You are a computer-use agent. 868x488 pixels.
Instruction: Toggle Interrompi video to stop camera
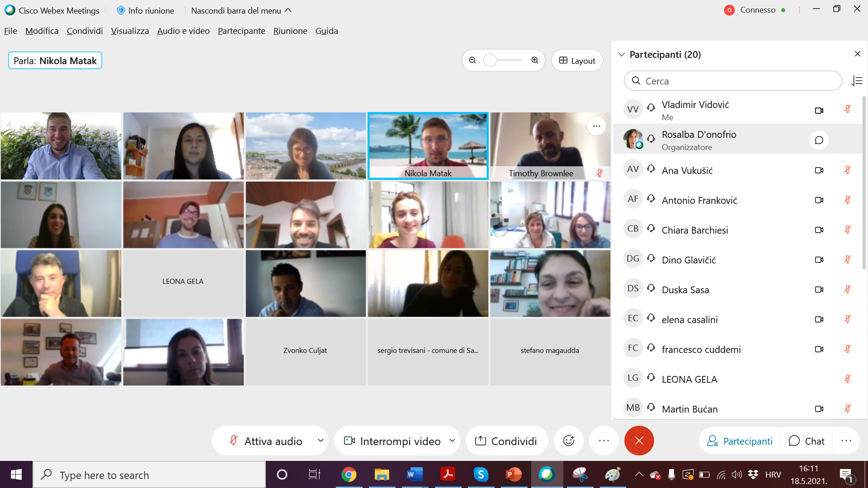click(x=392, y=441)
